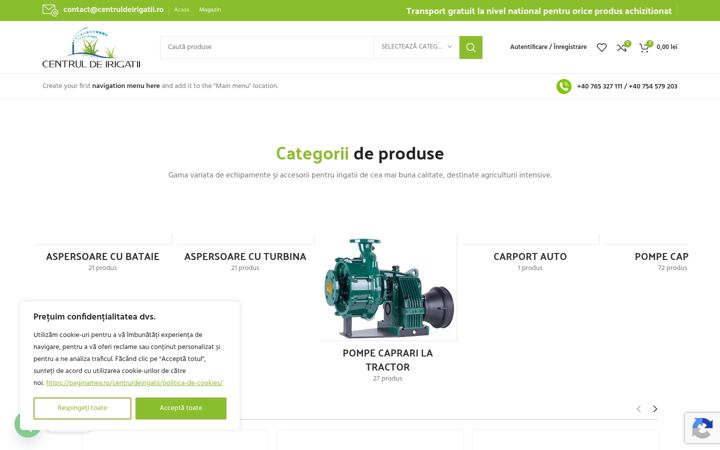Open the cut-off Pompe Cap category
The width and height of the screenshot is (720, 450).
tap(661, 257)
